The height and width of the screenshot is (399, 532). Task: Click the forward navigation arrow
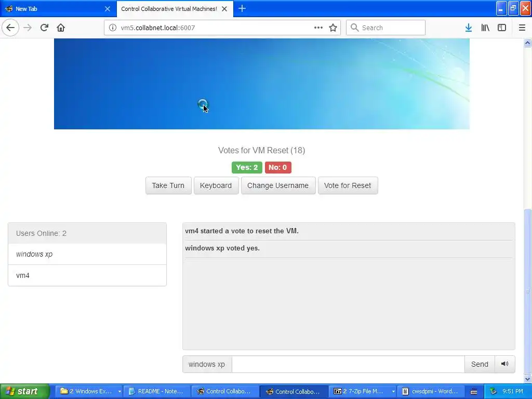pyautogui.click(x=28, y=28)
